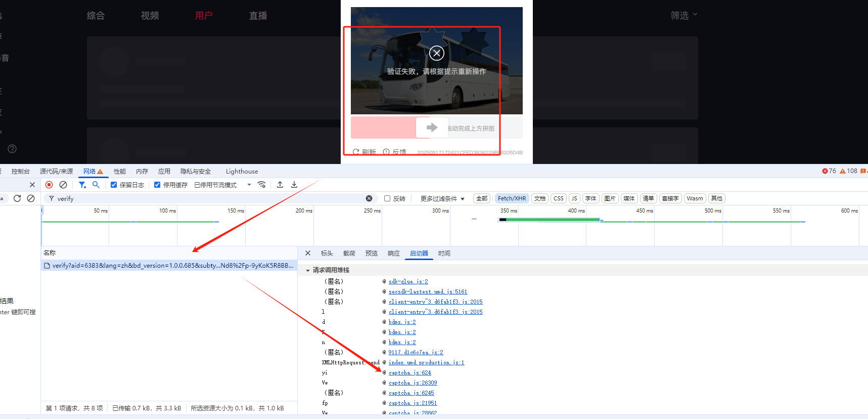Toggle the Invert filter checkbox
This screenshot has height=419, width=868.
(387, 198)
